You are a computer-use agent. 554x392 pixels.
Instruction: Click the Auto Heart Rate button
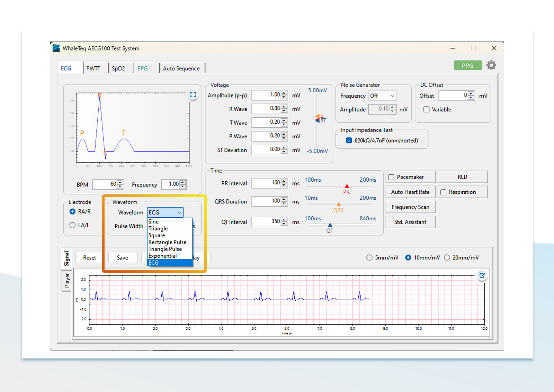coord(410,192)
